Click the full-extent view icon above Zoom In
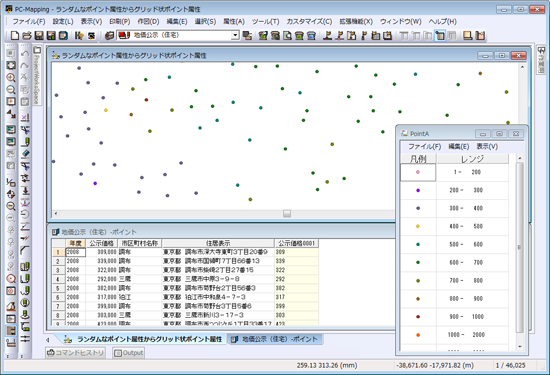Image resolution: width=550 pixels, height=375 pixels. (x=11, y=65)
